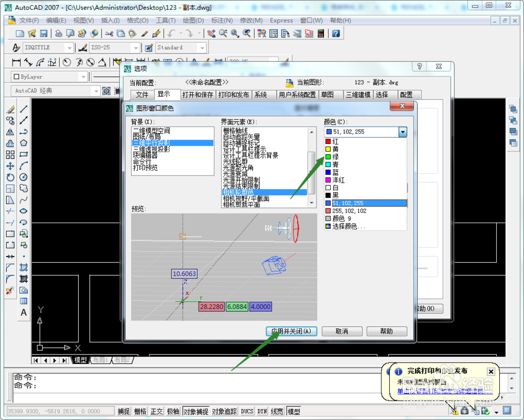The height and width of the screenshot is (420, 524).
Task: Switch to the 打开和保存 tab
Action: pos(198,95)
